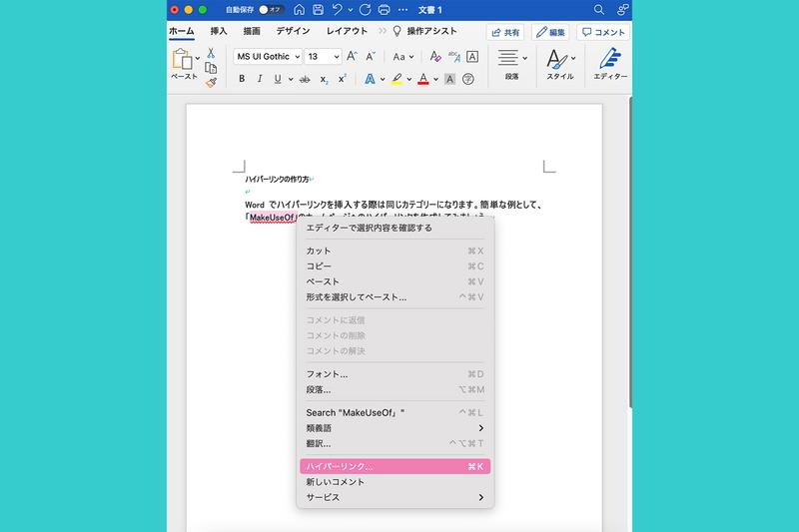This screenshot has height=532, width=799.
Task: Click the clear formatting icon
Action: click(434, 57)
